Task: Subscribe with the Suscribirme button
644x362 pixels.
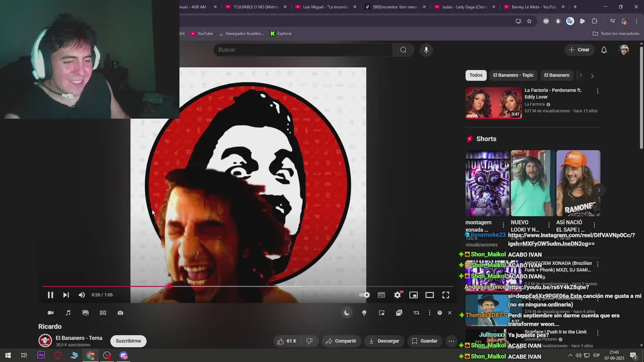Action: (x=128, y=341)
